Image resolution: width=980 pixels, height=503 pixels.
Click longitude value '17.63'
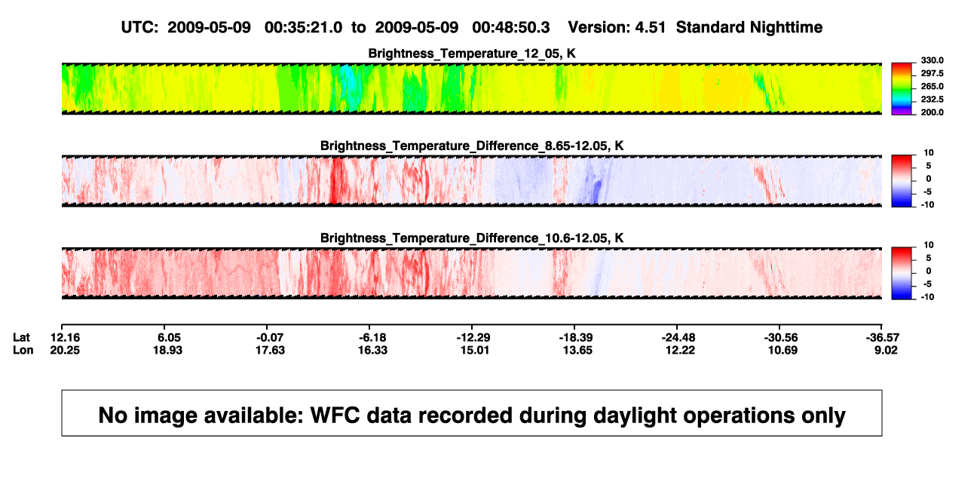coord(271,350)
